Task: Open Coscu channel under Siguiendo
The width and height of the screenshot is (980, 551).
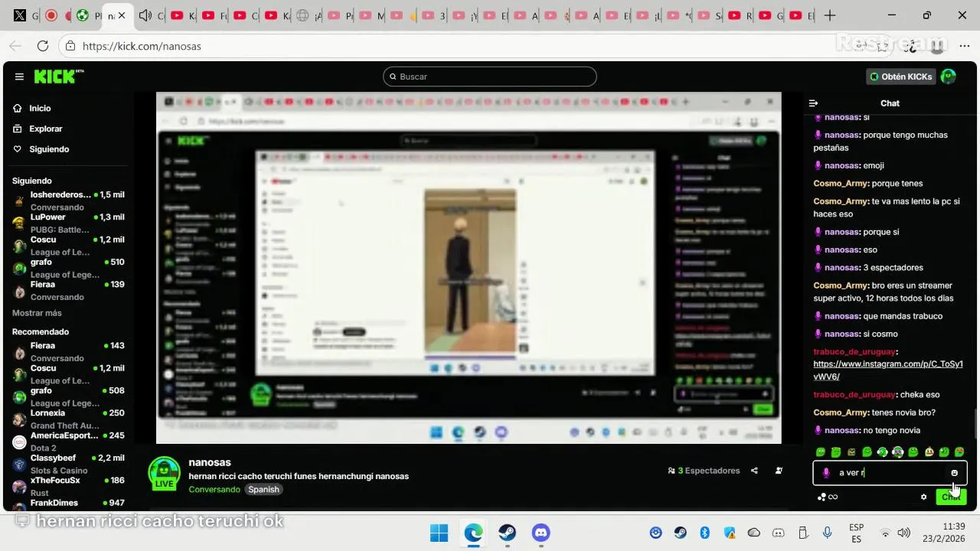Action: tap(68, 246)
